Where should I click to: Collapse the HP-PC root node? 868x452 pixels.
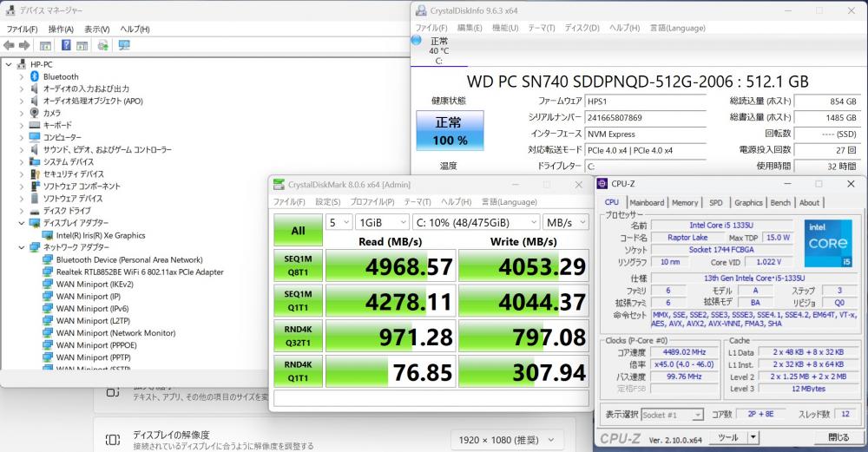[9, 64]
